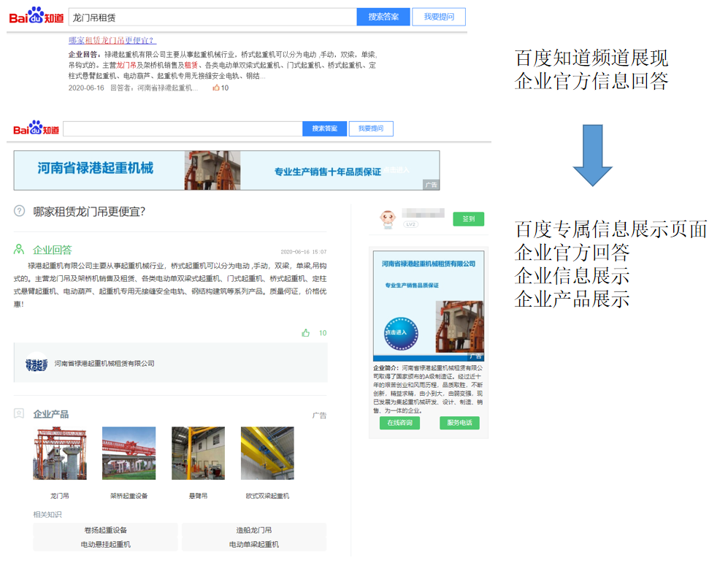Click the question mark icon beside the question title
The width and height of the screenshot is (728, 563).
(20, 211)
